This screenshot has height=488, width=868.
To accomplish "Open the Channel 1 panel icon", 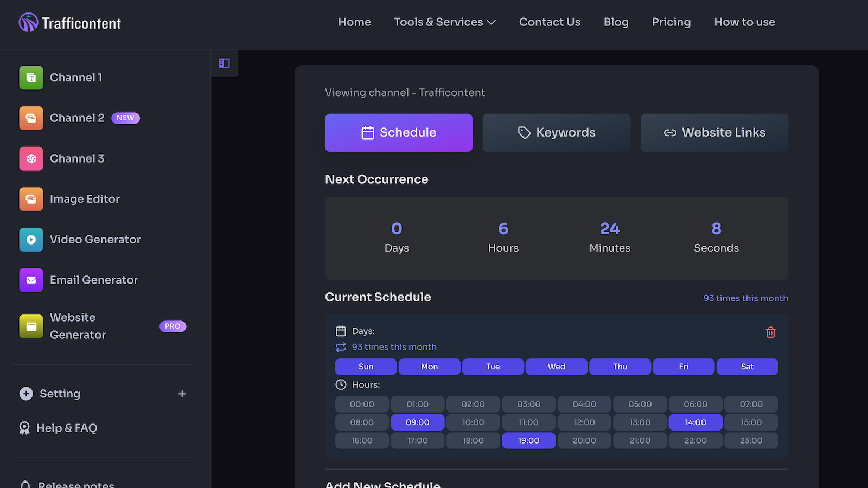I will (31, 78).
